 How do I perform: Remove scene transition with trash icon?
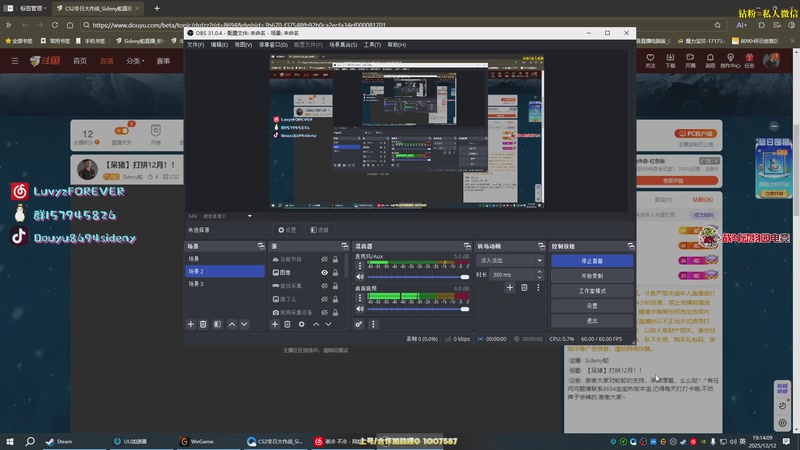pos(524,288)
